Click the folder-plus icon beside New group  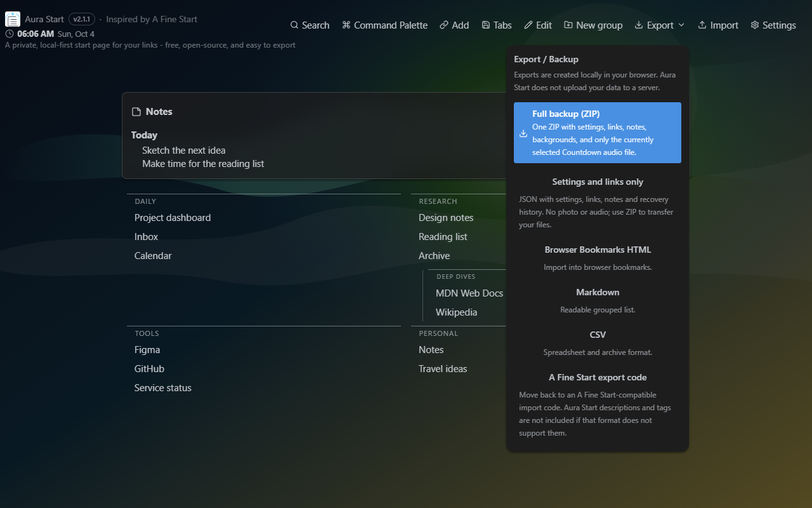pos(568,25)
